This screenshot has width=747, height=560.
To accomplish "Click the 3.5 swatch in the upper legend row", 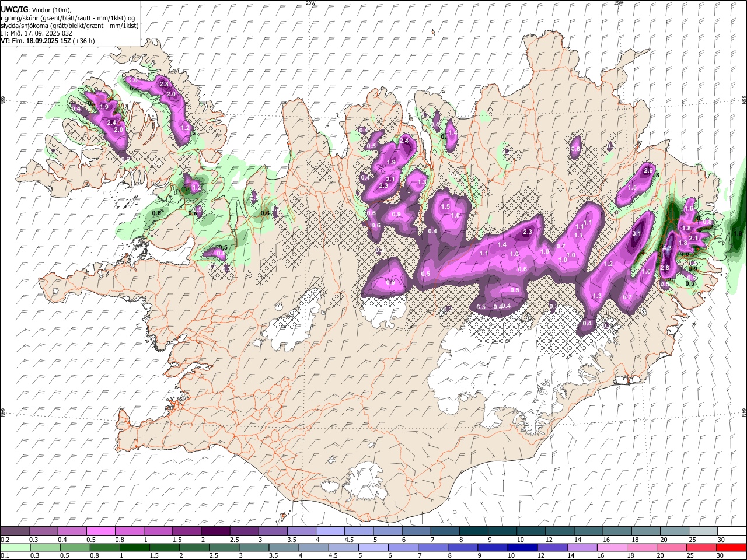I will click(301, 531).
